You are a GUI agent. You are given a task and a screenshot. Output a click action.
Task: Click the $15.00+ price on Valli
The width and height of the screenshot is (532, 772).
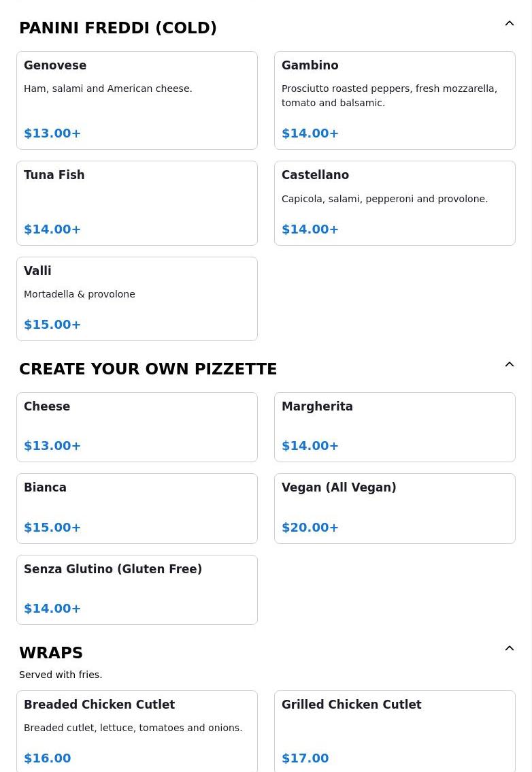pos(52,325)
